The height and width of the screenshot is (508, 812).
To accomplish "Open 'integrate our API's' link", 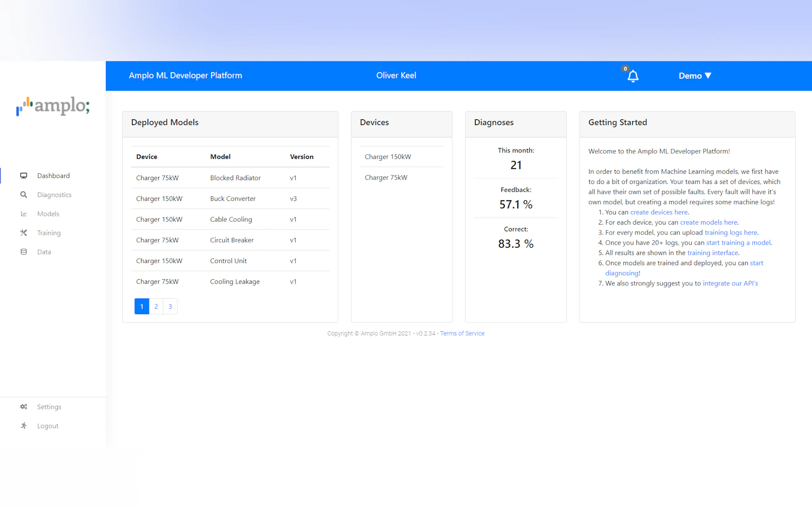I will coord(730,283).
